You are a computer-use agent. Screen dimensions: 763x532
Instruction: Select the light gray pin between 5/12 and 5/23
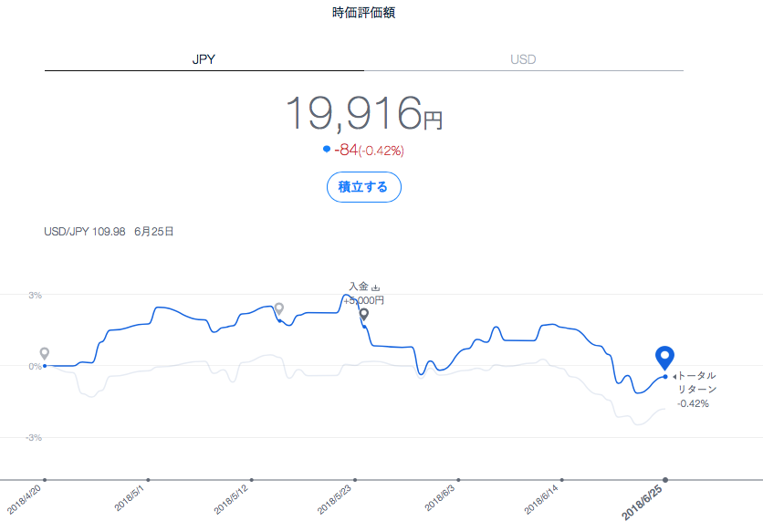coord(279,308)
